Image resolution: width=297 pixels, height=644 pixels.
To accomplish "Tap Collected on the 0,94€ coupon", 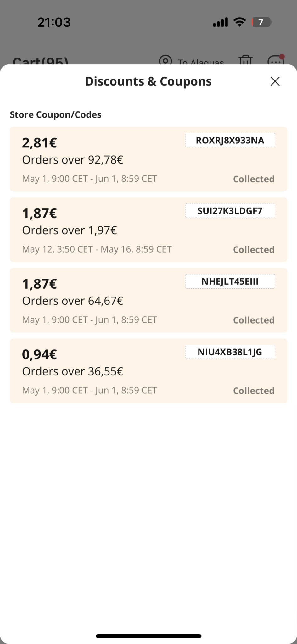I will [254, 391].
